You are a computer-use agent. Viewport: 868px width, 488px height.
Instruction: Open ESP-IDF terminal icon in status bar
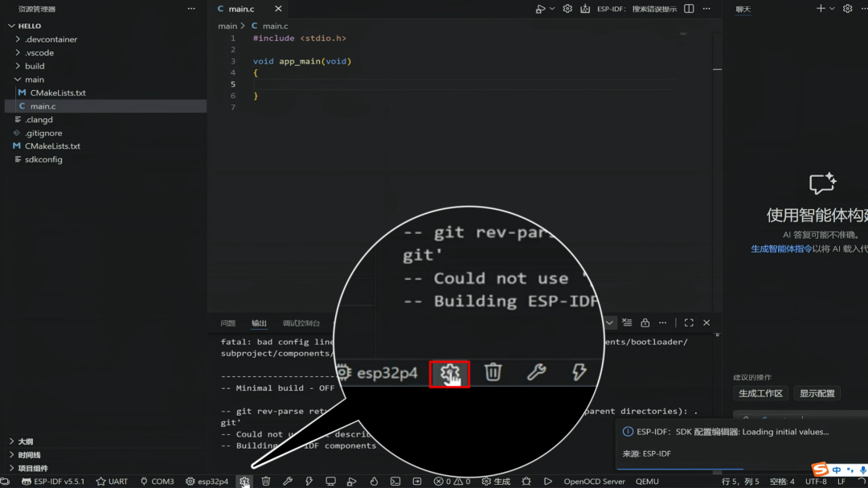(395, 482)
